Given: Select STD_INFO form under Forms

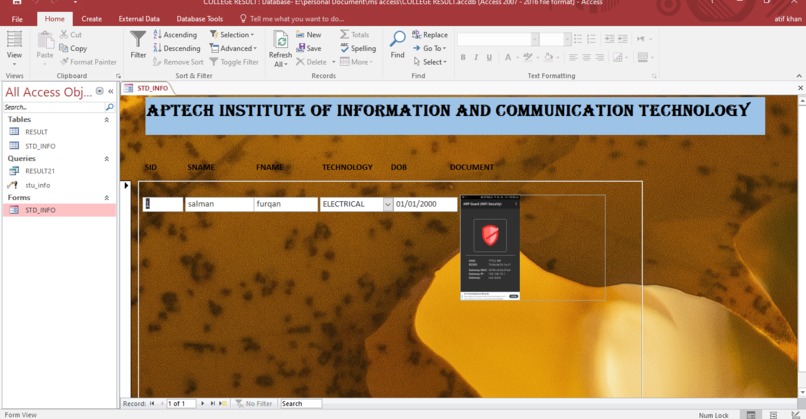Looking at the screenshot, I should point(60,210).
